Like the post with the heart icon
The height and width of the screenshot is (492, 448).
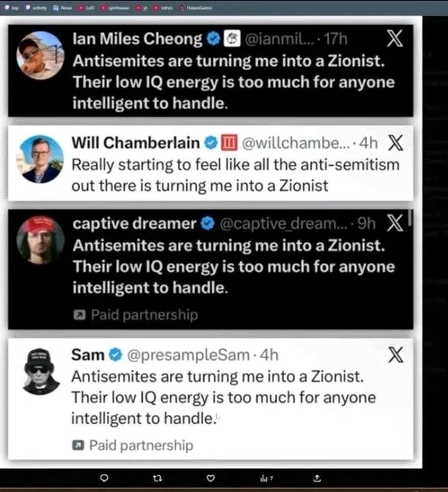point(210,478)
